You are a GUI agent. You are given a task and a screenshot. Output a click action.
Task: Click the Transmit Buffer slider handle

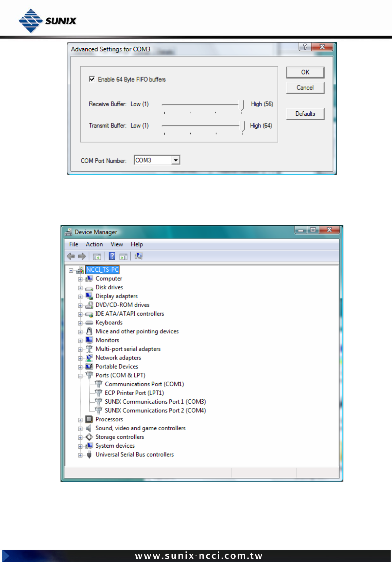click(242, 127)
